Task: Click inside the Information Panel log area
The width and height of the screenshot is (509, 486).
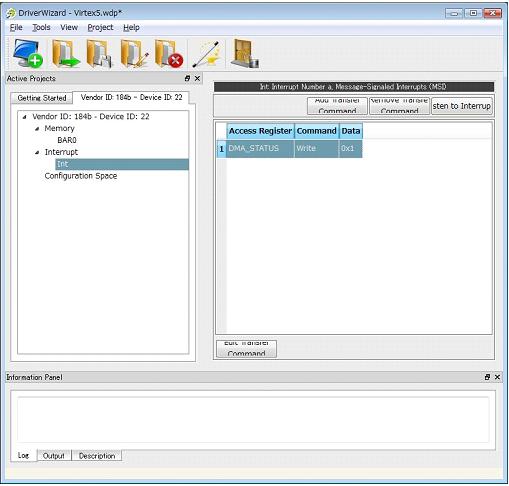Action: pos(253,419)
